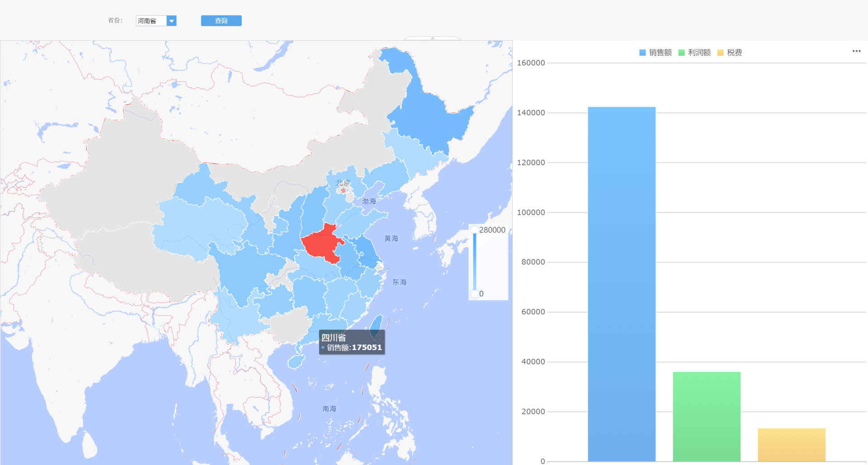Click the green 利润额 bar
Screen dimensions: 868x465
tap(706, 416)
